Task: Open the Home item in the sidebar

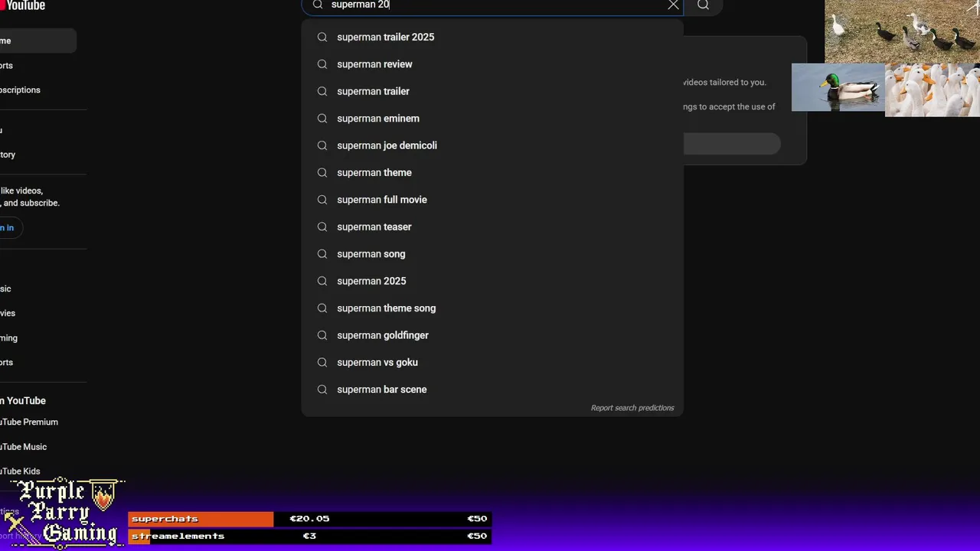Action: (x=38, y=41)
